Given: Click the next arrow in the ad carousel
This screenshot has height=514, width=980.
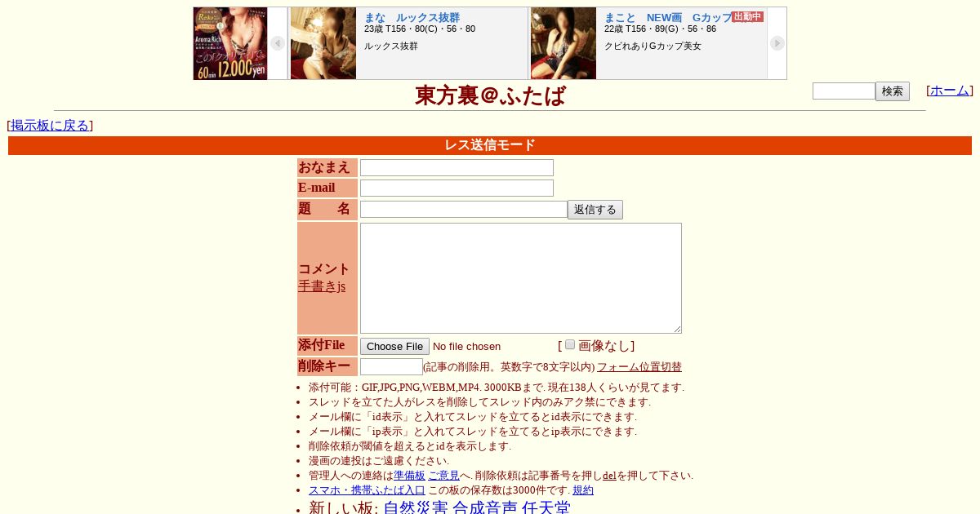Looking at the screenshot, I should click(x=777, y=43).
